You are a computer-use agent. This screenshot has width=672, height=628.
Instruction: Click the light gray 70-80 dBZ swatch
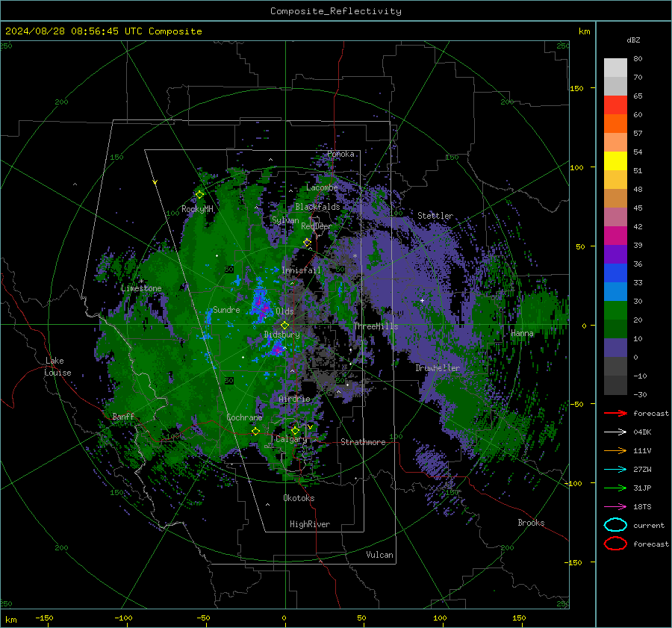(615, 68)
